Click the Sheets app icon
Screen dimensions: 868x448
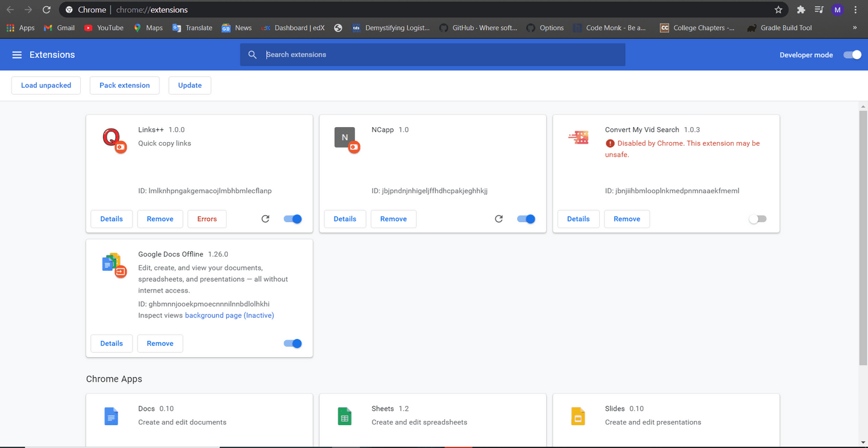345,416
